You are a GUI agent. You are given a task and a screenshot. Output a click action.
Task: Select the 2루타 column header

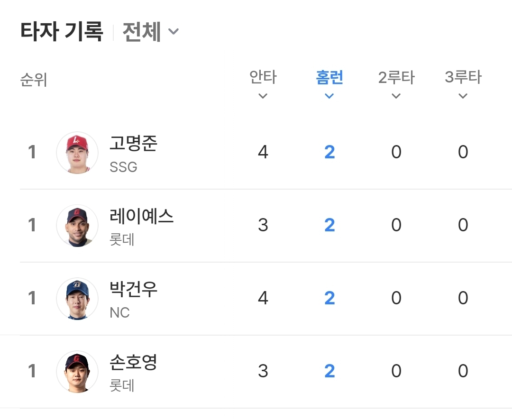[x=396, y=77]
